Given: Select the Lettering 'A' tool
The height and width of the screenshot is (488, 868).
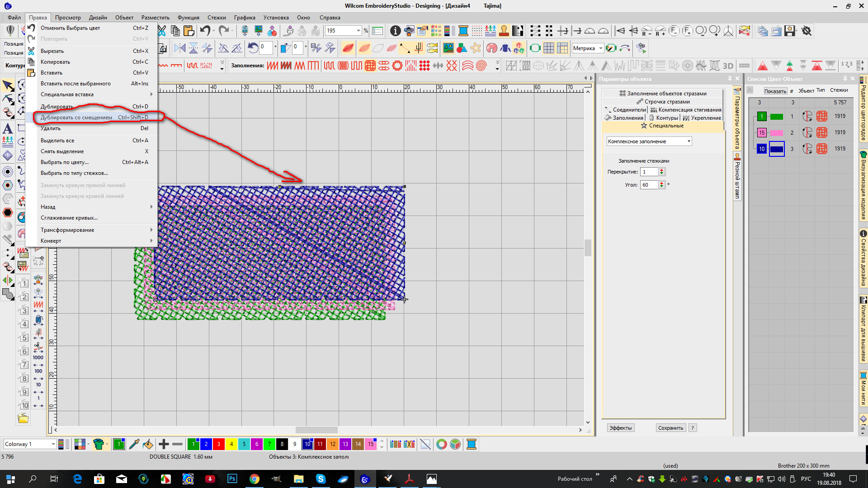Looking at the screenshot, I should [x=8, y=129].
